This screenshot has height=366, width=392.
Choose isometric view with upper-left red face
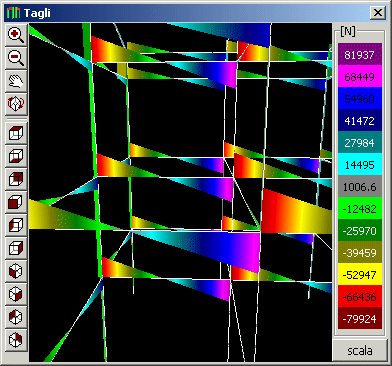point(16,317)
